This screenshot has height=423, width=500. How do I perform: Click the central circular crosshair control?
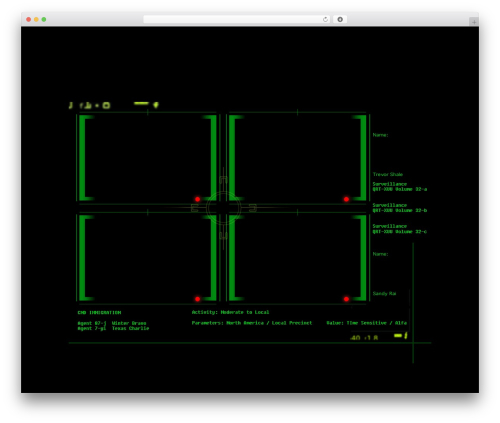(223, 208)
